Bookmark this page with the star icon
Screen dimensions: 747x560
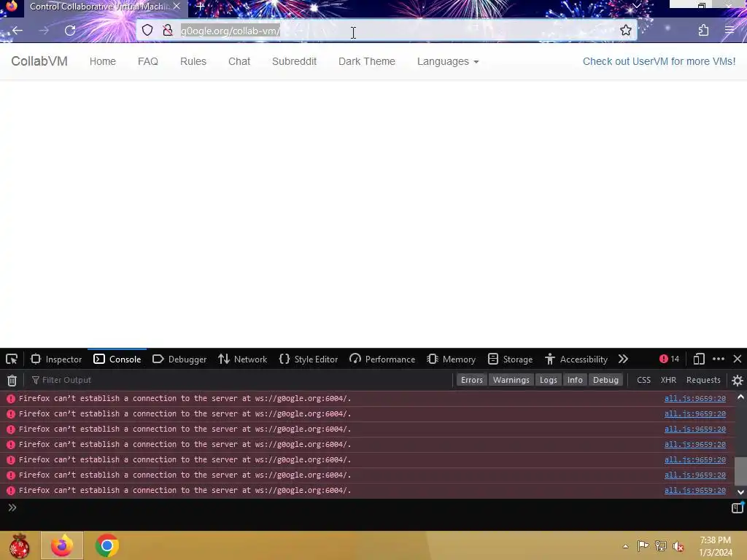click(x=625, y=31)
